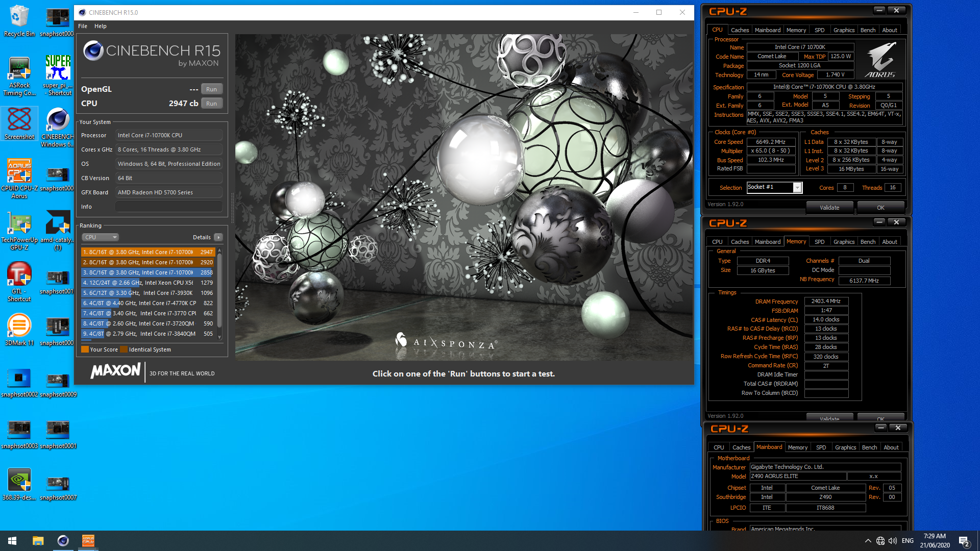
Task: Click the Your Score orange legend swatch
Action: 85,349
